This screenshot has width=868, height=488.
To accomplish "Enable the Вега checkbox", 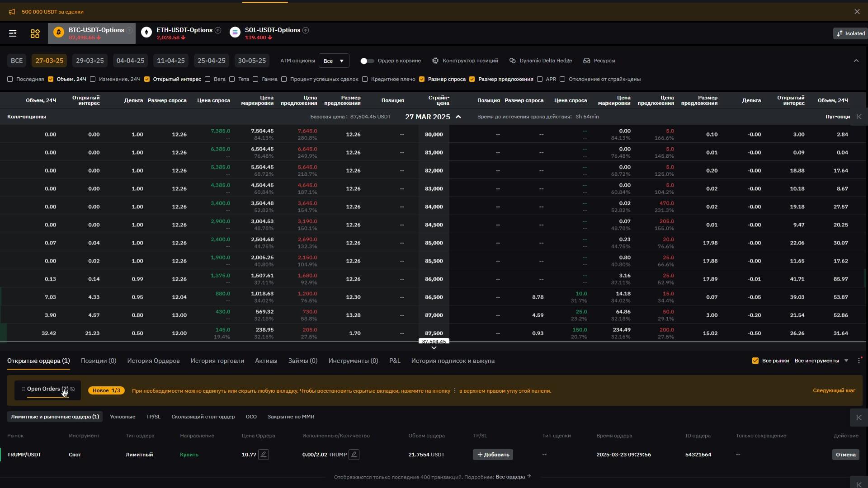I will coord(208,79).
